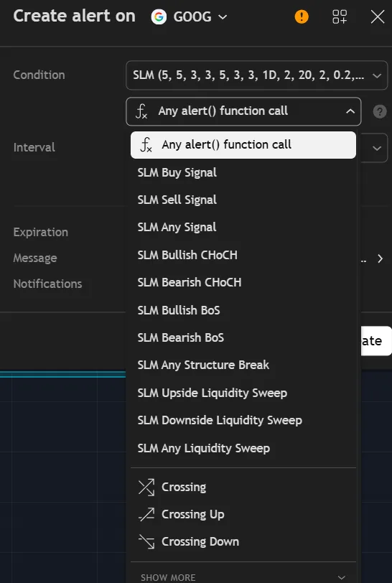This screenshot has height=583, width=392.
Task: Open Message settings arrow
Action: (380, 258)
